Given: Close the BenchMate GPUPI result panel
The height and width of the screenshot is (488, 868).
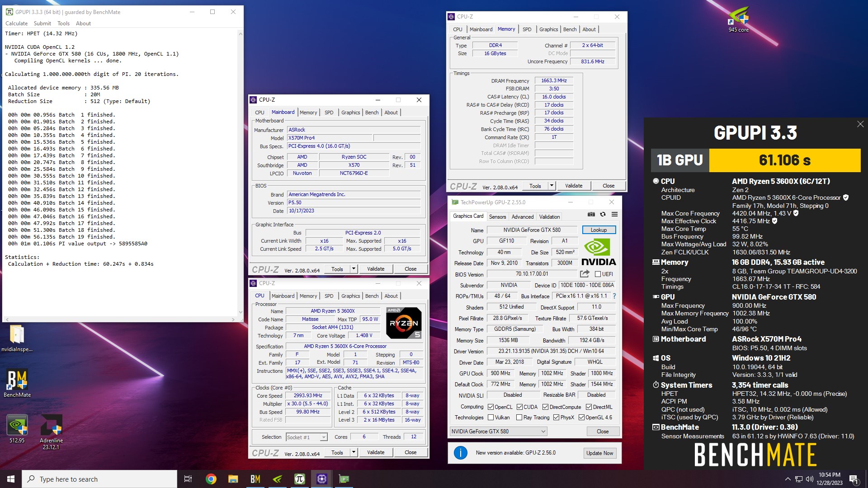Looking at the screenshot, I should [x=860, y=124].
